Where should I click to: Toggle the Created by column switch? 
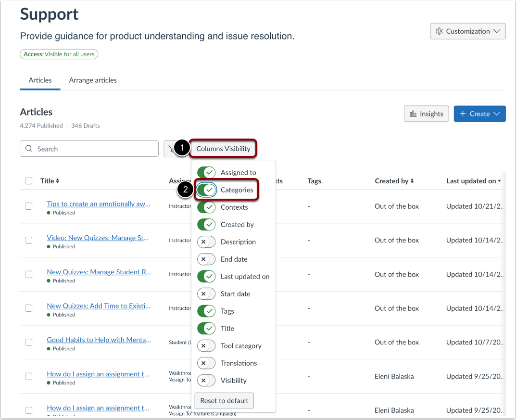[x=206, y=225]
